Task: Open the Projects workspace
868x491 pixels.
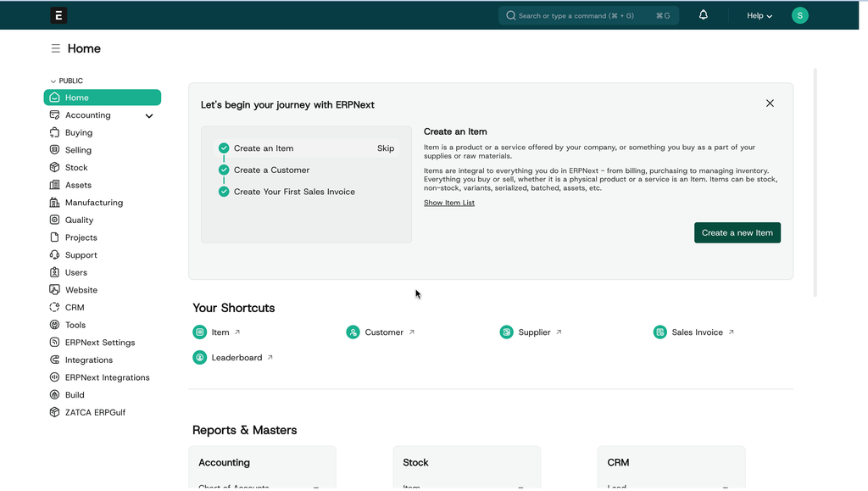Action: pyautogui.click(x=81, y=237)
